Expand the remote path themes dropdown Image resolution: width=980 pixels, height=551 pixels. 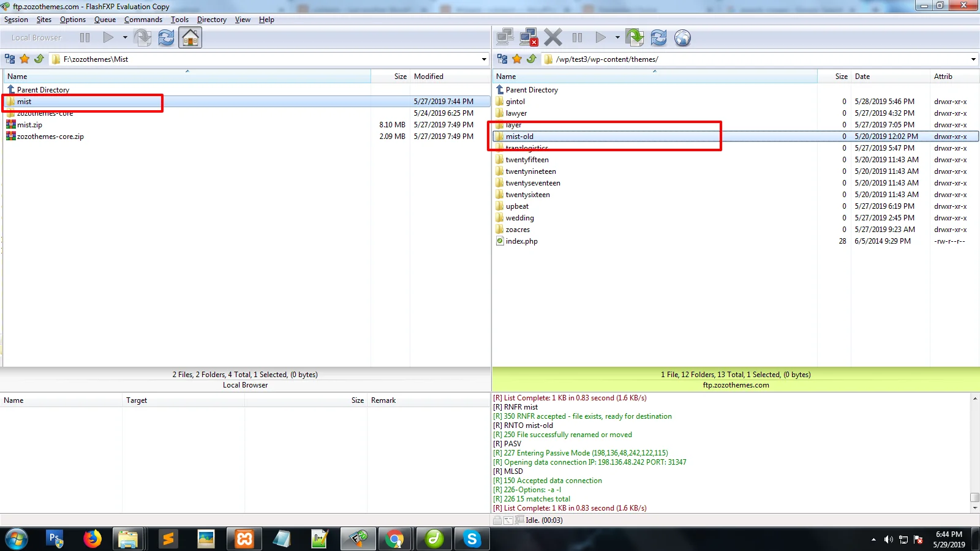(x=973, y=59)
